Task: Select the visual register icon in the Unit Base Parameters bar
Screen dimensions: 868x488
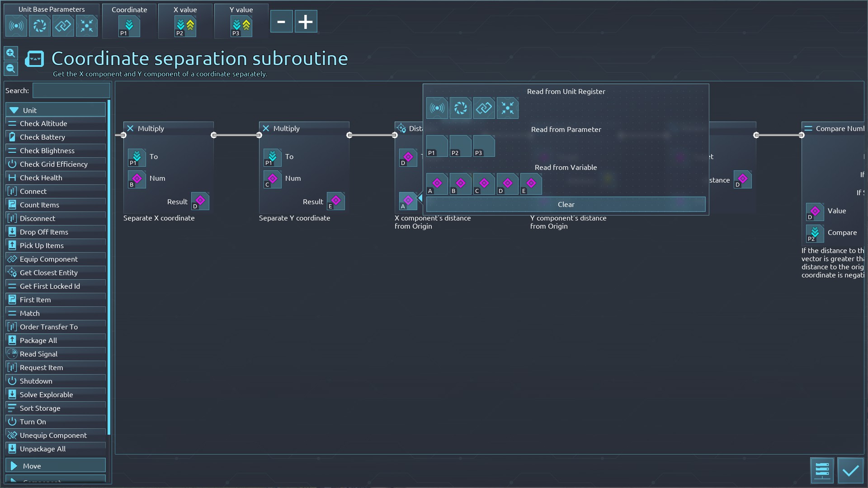Action: pyautogui.click(x=40, y=26)
